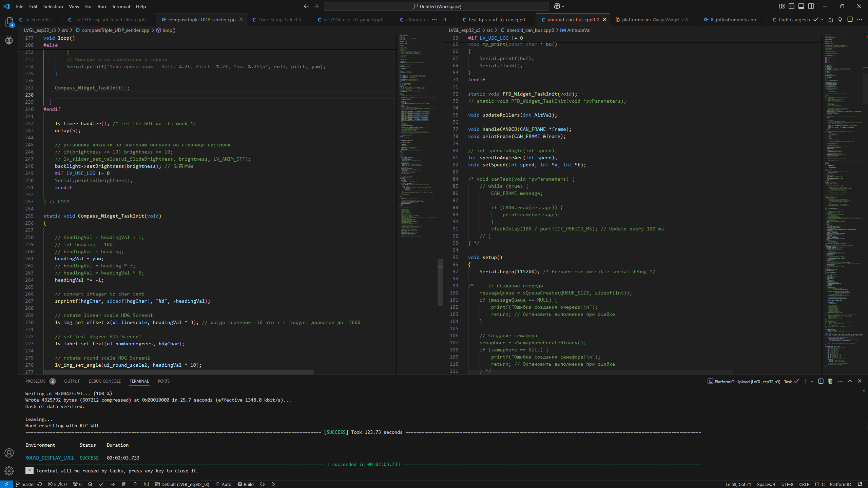
Task: Toggle bottom Panel visibility in title bar
Action: click(801, 6)
